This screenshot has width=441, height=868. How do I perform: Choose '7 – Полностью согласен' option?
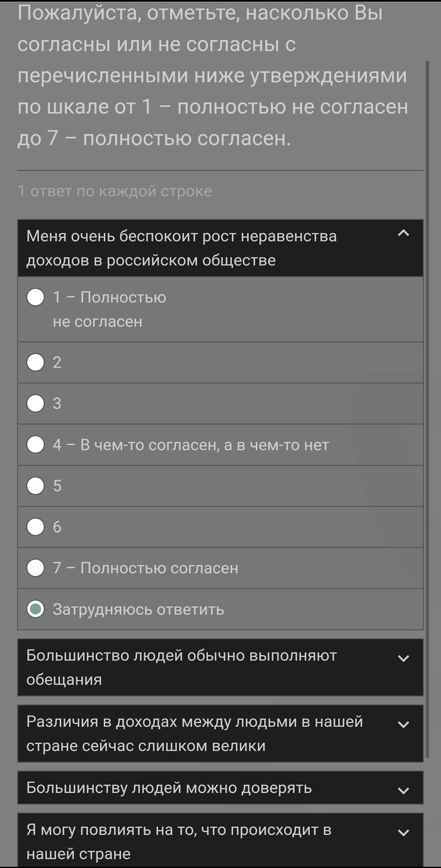pyautogui.click(x=36, y=568)
